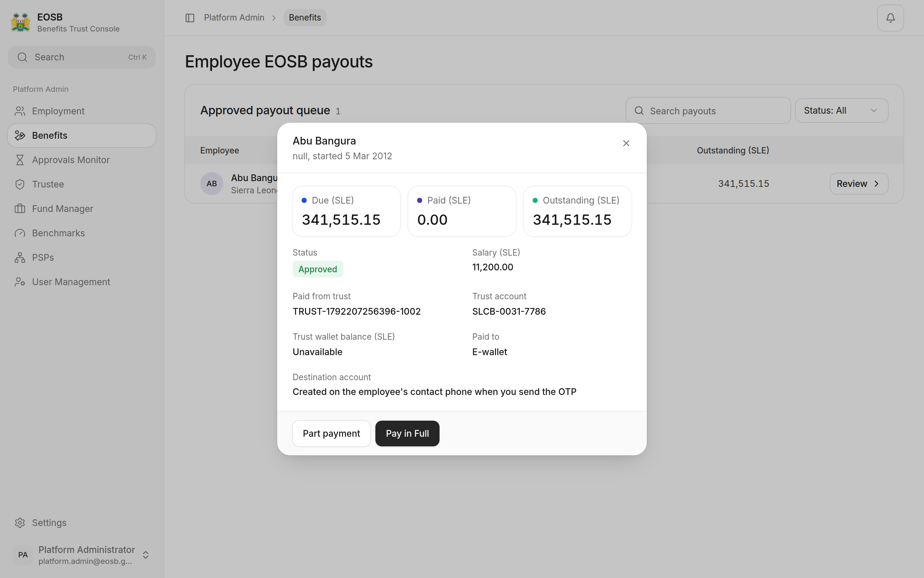This screenshot has height=578, width=924.
Task: Select Benchmarks in sidebar
Action: coord(82,233)
